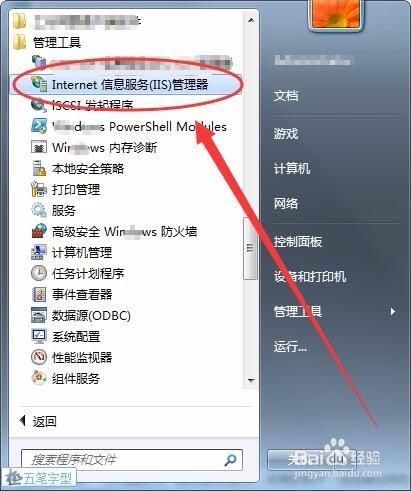Go back with 返回 arrow
This screenshot has height=491, width=411.
[x=23, y=421]
